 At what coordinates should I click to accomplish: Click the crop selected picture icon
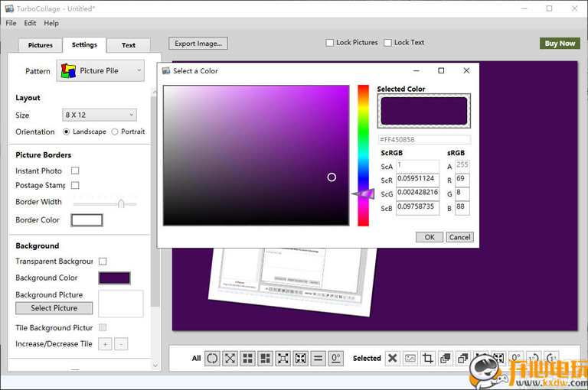[x=427, y=358]
